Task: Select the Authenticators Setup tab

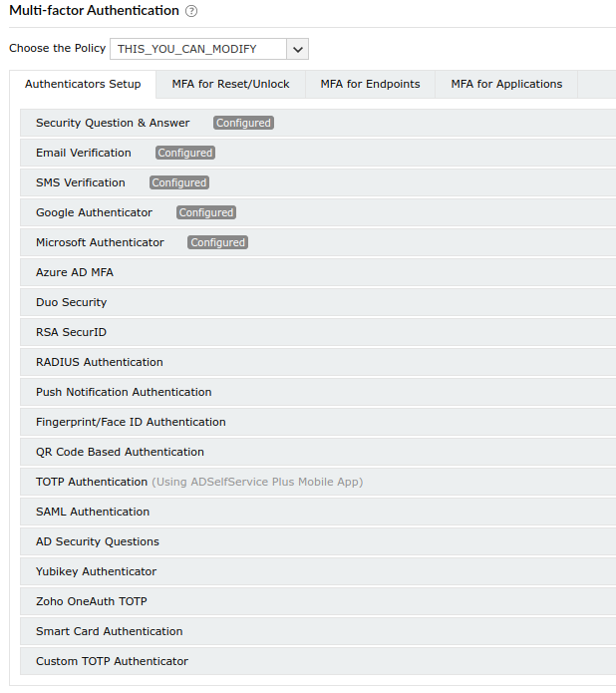Action: pos(83,84)
